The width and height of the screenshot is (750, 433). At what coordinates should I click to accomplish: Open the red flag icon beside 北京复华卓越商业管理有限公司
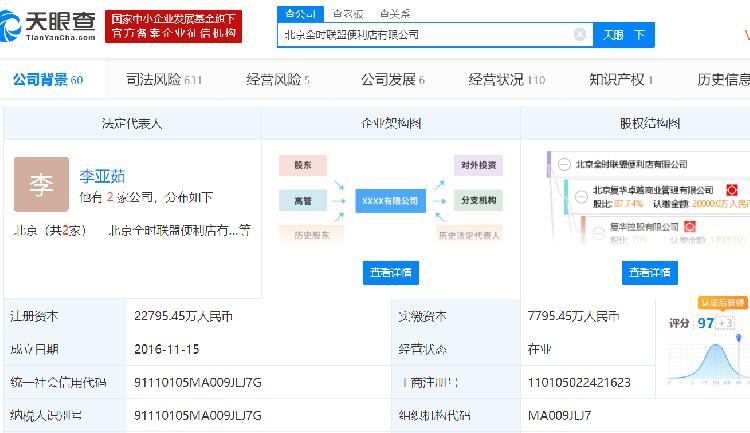coord(731,190)
